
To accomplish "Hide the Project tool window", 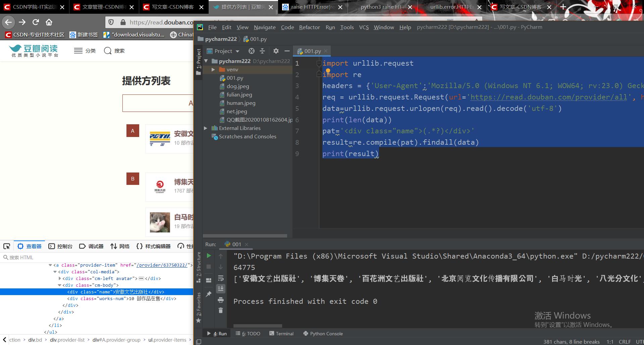I will click(287, 51).
